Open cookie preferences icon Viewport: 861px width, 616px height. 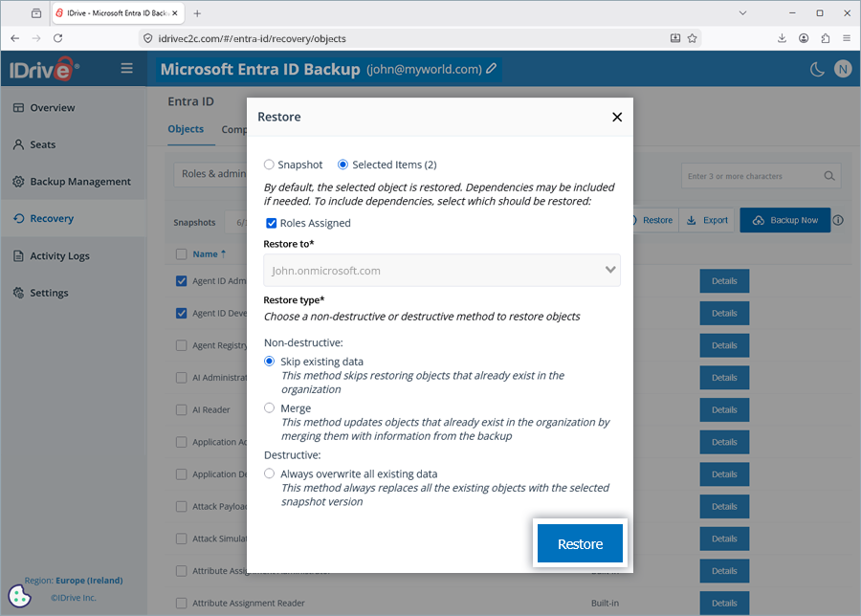pyautogui.click(x=20, y=596)
